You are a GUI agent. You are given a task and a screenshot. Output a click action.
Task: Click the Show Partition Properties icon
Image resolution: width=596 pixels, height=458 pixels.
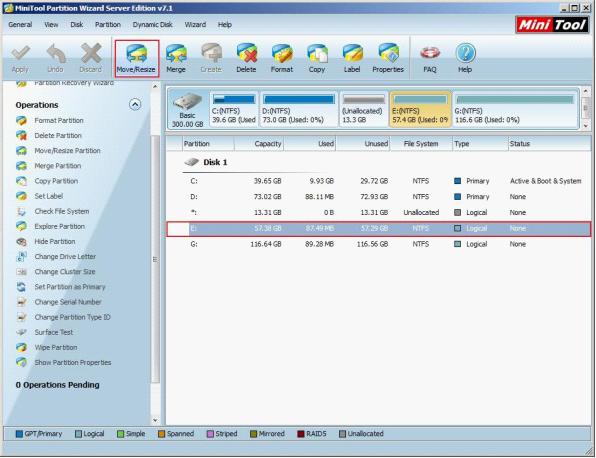click(22, 363)
